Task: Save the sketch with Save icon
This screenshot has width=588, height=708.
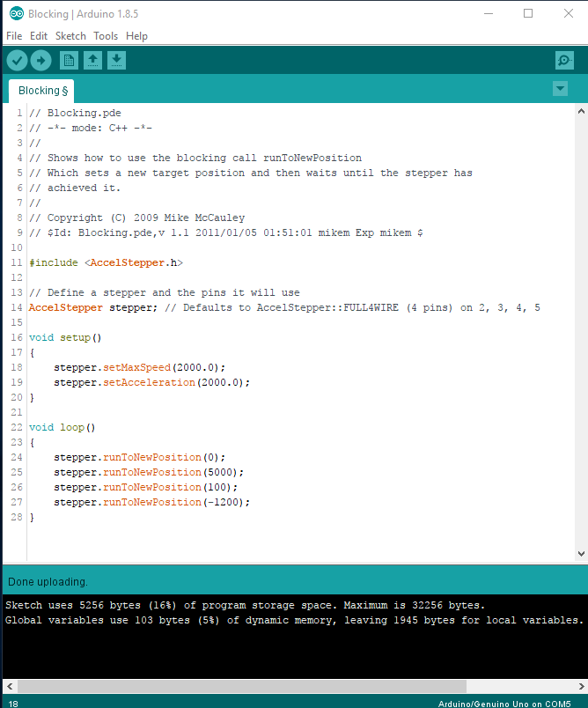Action: (x=116, y=61)
